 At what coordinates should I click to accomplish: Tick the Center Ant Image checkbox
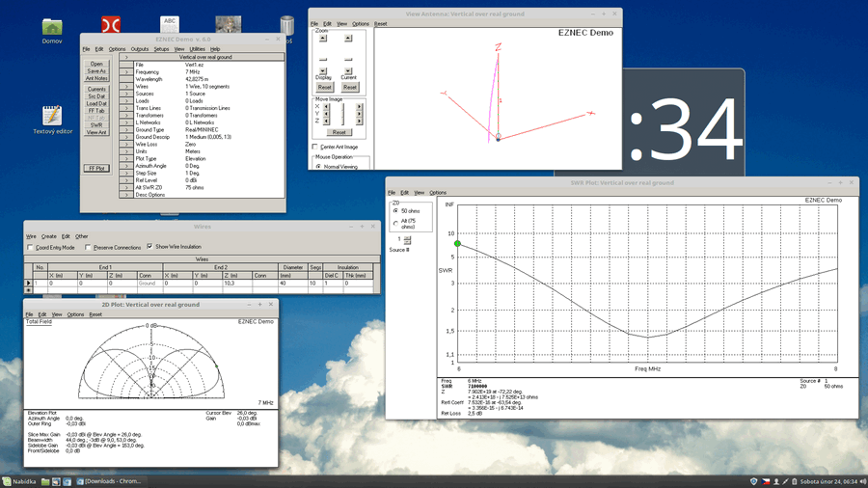[315, 148]
